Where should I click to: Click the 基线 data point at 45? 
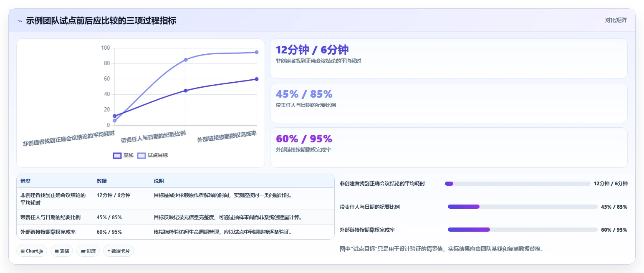pos(186,91)
